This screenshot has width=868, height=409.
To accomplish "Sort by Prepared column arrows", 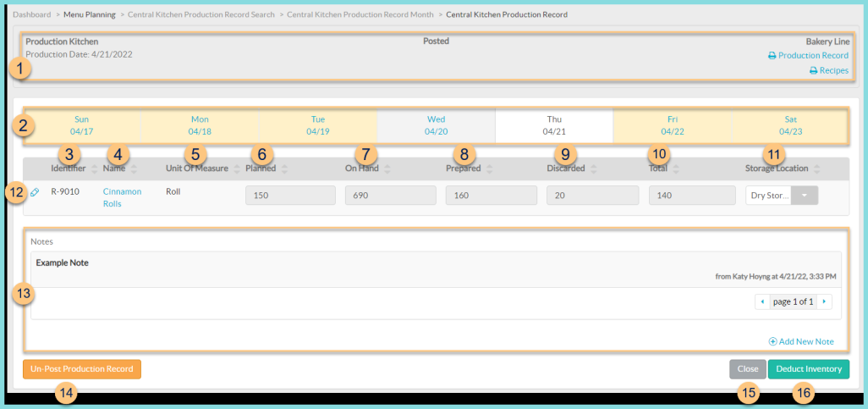I will click(x=491, y=169).
